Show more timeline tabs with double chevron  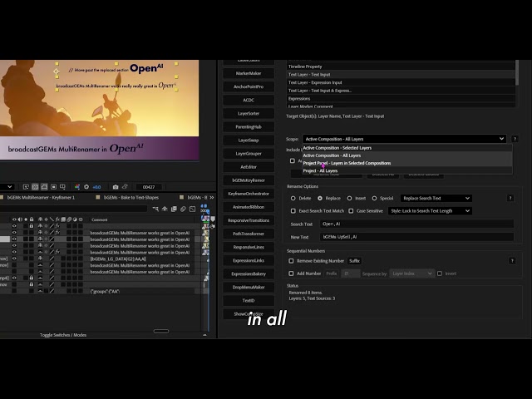[x=212, y=198]
